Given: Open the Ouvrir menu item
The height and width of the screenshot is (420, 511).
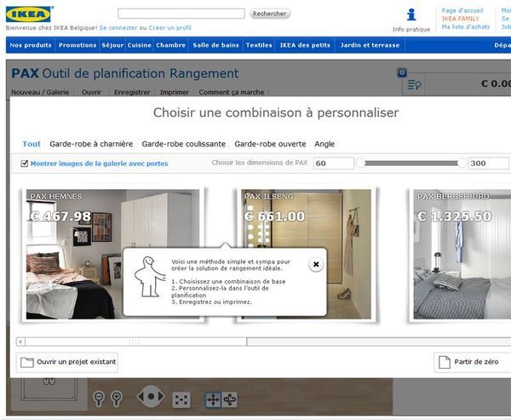Looking at the screenshot, I should coord(91,92).
